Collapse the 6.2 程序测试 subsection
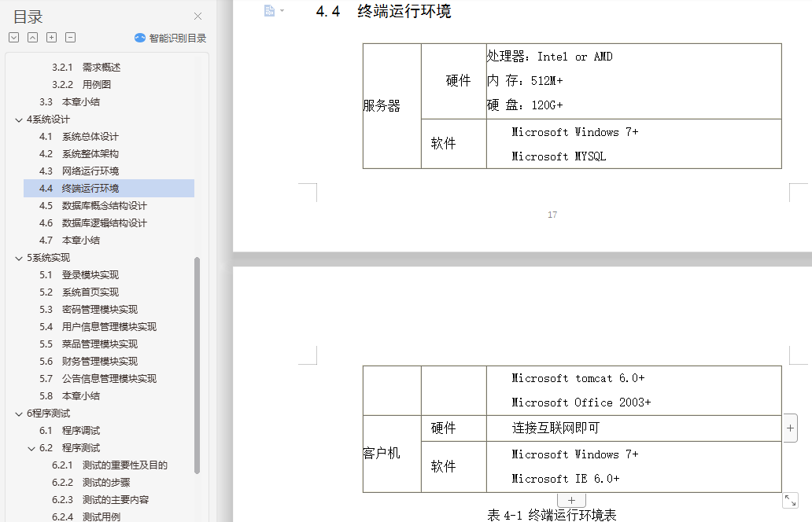 (x=31, y=449)
